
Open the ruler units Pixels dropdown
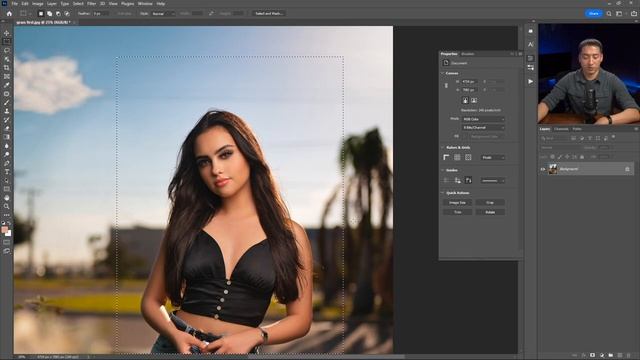(x=493, y=158)
